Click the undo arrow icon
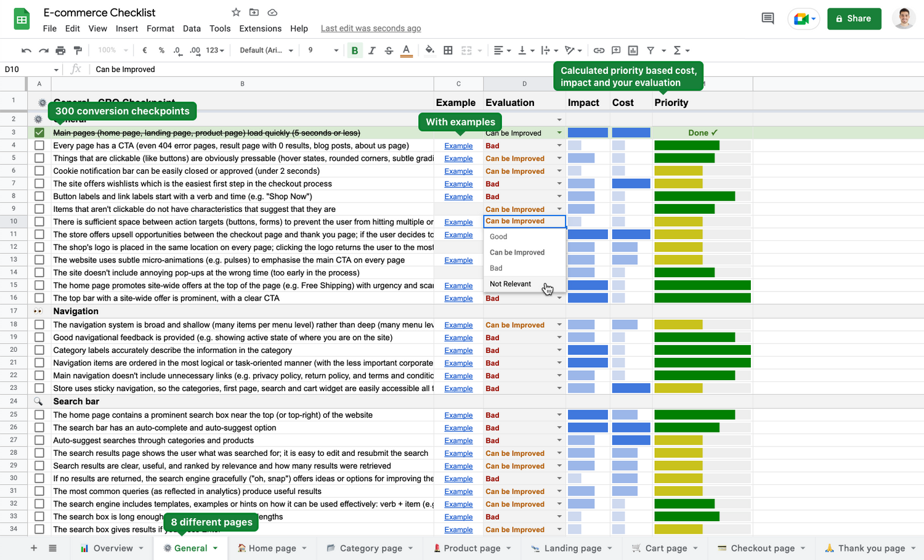This screenshot has height=560, width=924. coord(26,51)
